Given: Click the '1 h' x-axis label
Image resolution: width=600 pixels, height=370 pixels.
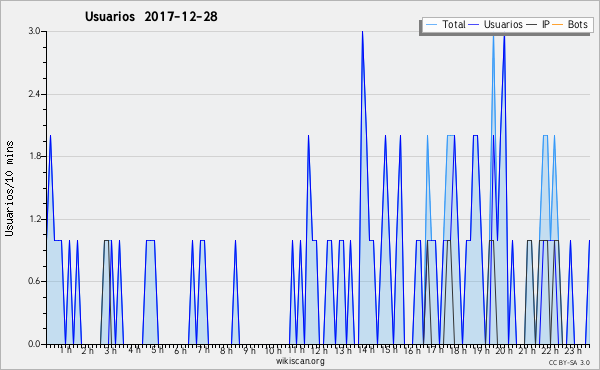Looking at the screenshot, I should (x=65, y=350).
